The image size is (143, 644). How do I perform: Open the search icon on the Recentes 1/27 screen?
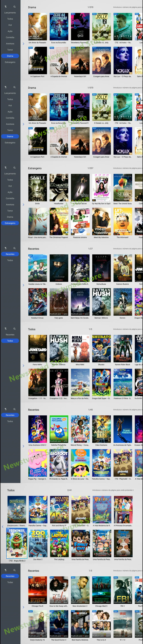[14, 248]
